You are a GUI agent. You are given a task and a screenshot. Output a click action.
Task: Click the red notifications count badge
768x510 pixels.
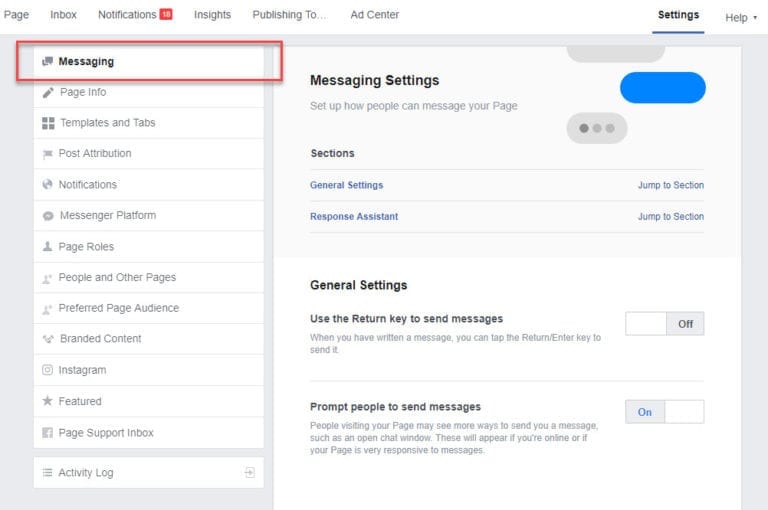166,14
